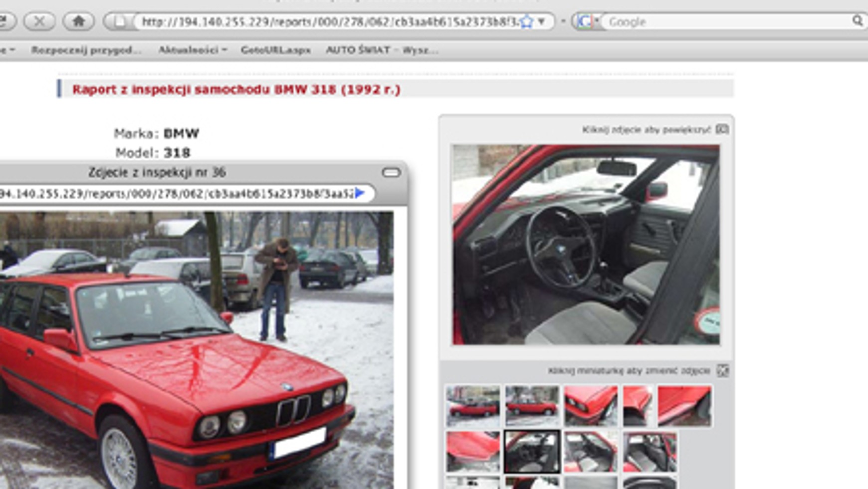
Task: Open the address bar history dropdown
Action: 542,22
